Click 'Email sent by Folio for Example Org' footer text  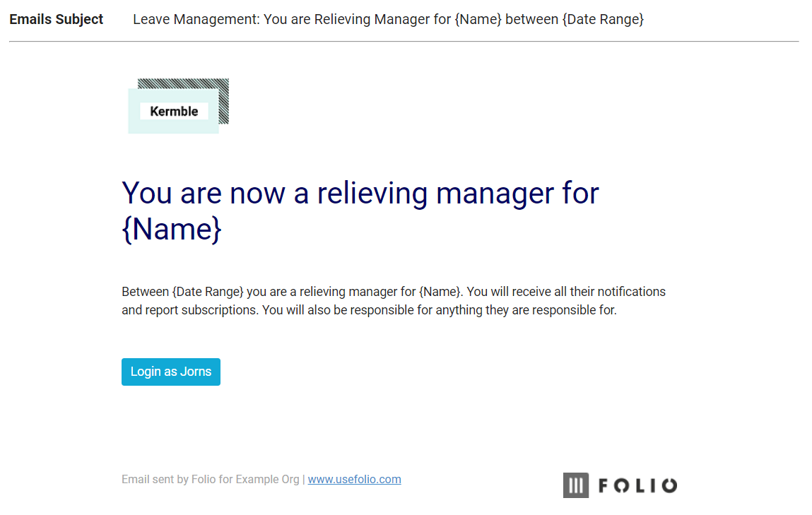point(211,479)
